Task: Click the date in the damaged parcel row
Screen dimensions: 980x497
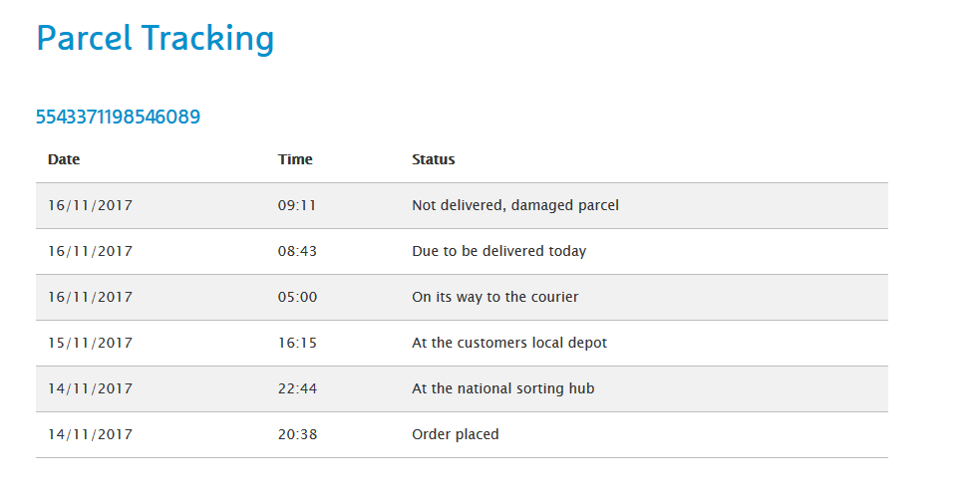Action: coord(90,206)
